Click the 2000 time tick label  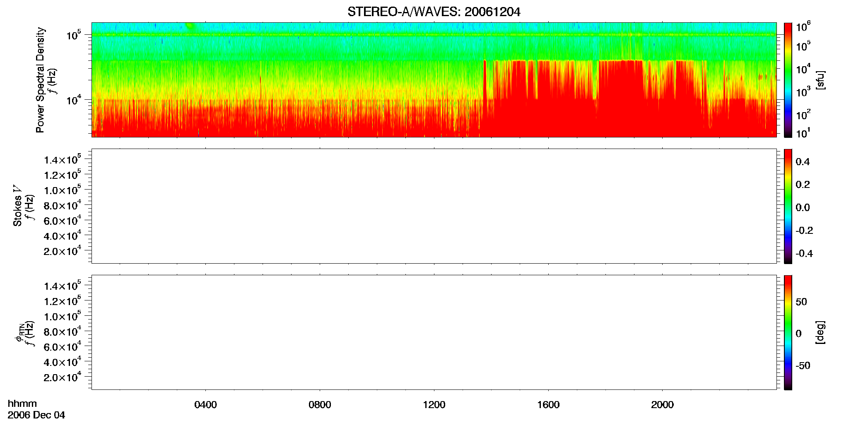(662, 405)
